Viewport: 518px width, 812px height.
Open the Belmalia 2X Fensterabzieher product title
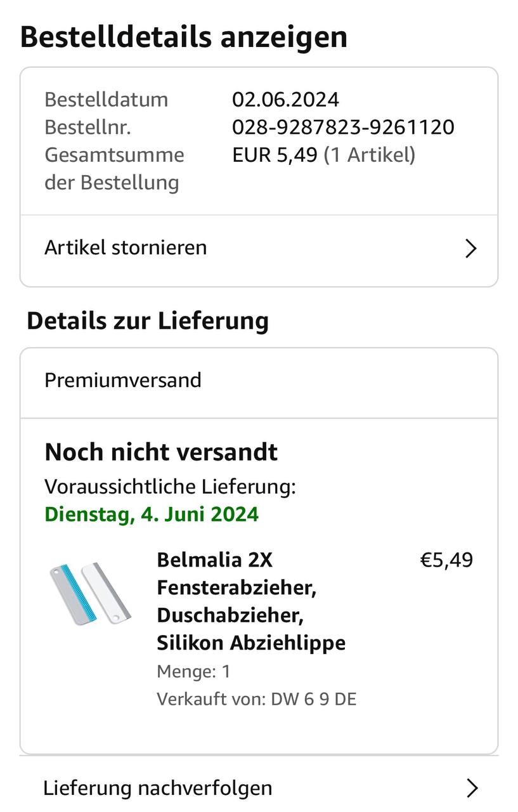(251, 601)
